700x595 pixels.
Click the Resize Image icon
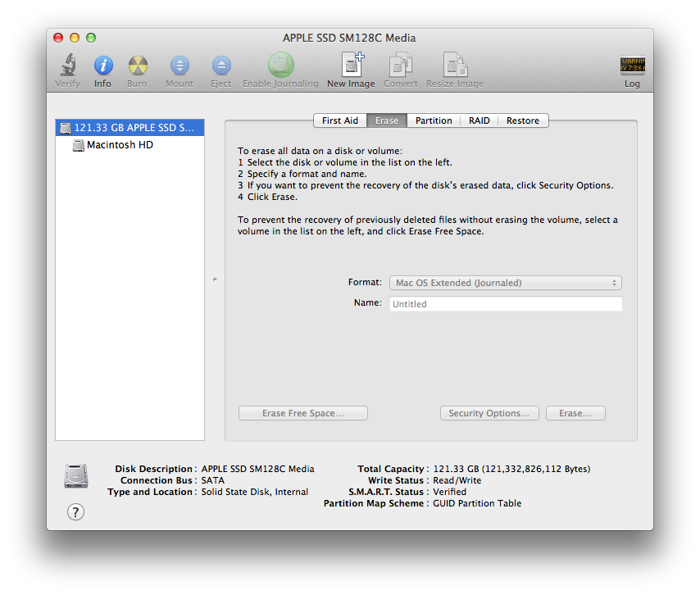pos(455,64)
